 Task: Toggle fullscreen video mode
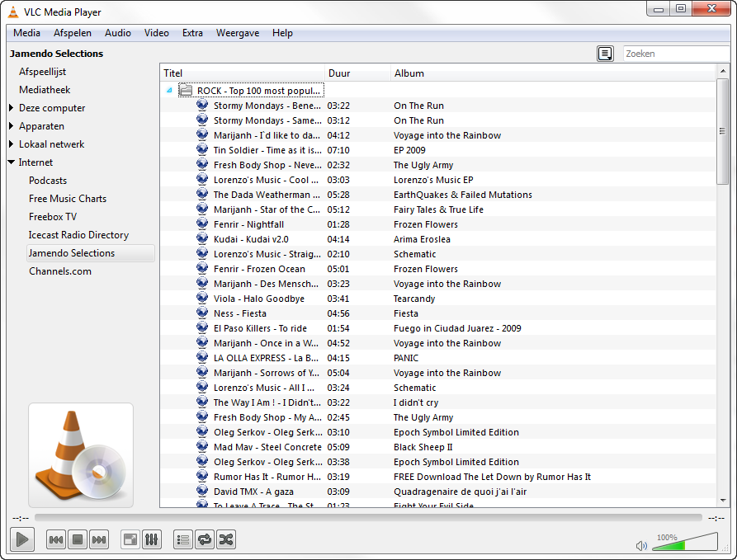click(x=130, y=539)
